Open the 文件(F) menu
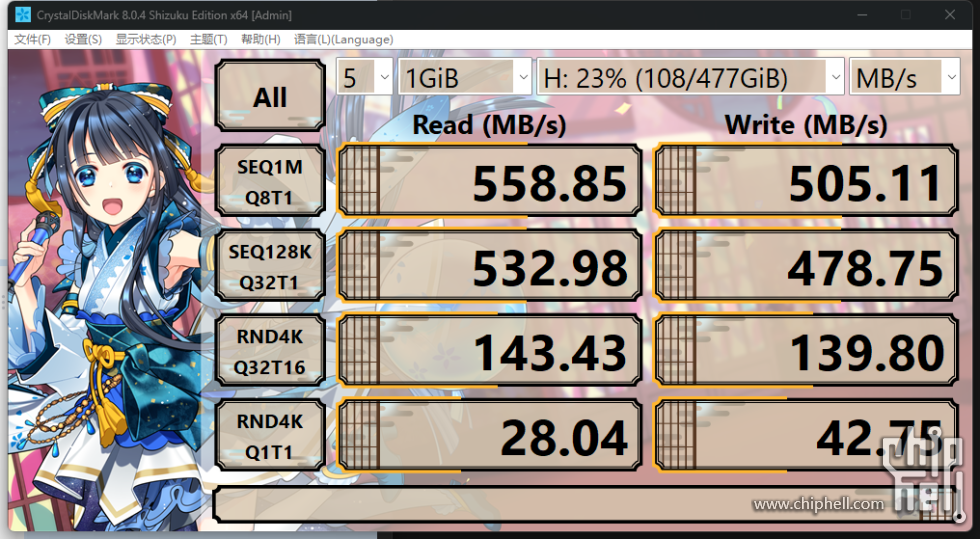The height and width of the screenshot is (539, 980). [x=32, y=39]
